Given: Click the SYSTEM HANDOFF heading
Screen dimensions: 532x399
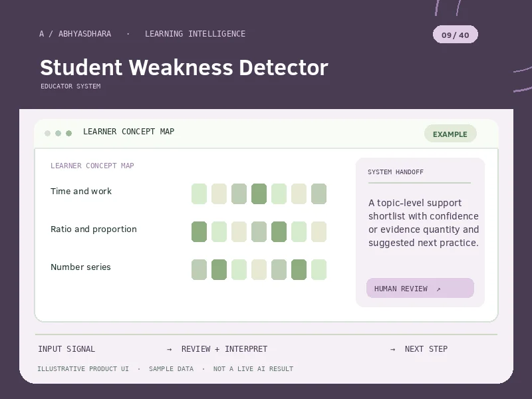Looking at the screenshot, I should (396, 172).
